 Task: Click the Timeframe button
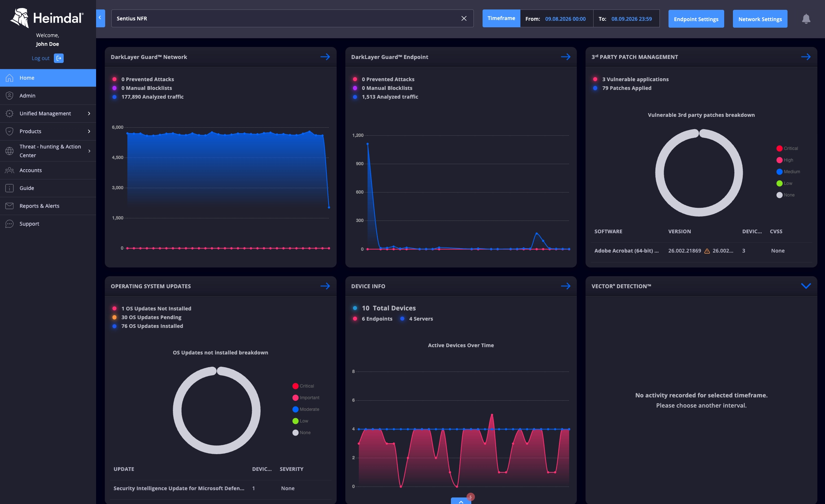point(501,18)
